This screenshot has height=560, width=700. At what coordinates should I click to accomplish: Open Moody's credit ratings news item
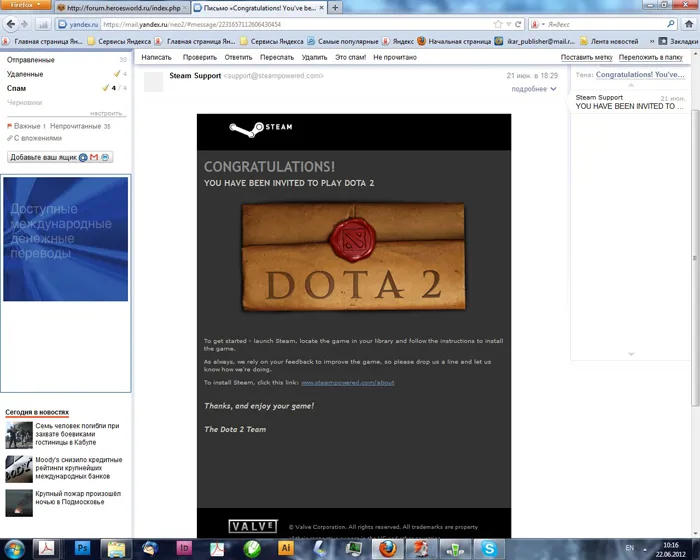point(79,468)
